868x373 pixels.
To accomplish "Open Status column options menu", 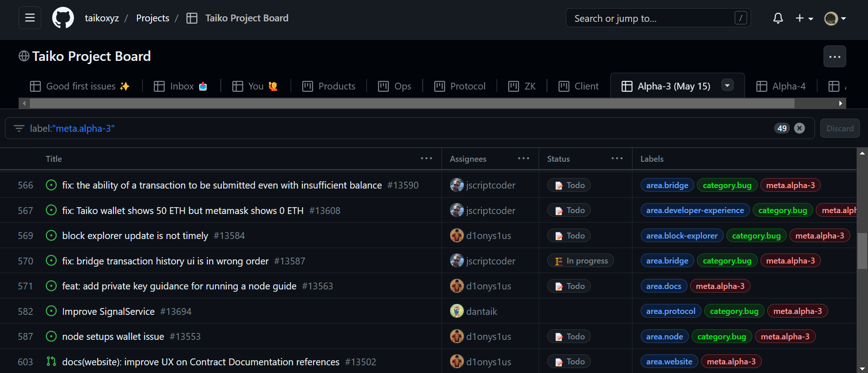I will click(617, 159).
